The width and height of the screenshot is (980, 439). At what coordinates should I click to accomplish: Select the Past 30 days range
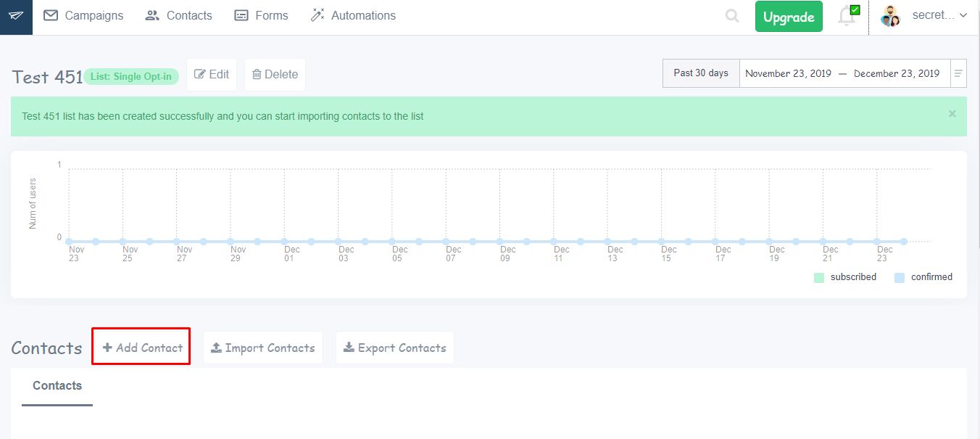(x=701, y=73)
